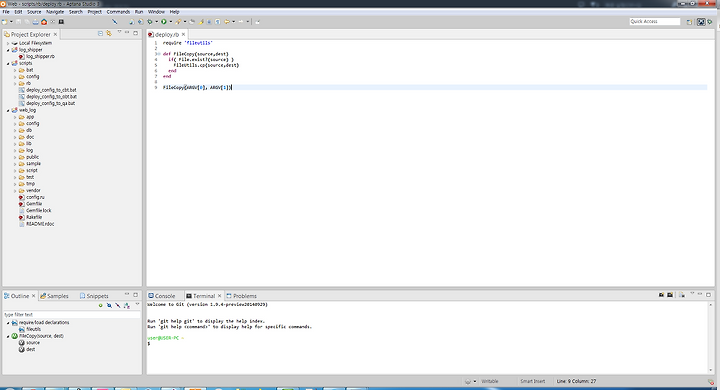Image resolution: width=720 pixels, height=390 pixels.
Task: Click the New file toolbar icon
Action: coord(5,22)
